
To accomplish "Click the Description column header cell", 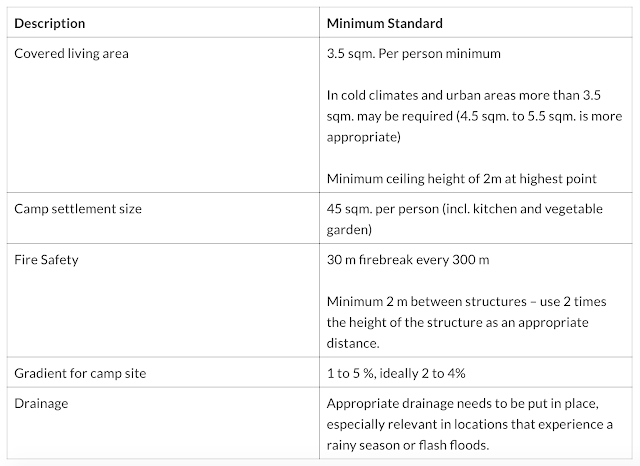I will (x=49, y=21).
